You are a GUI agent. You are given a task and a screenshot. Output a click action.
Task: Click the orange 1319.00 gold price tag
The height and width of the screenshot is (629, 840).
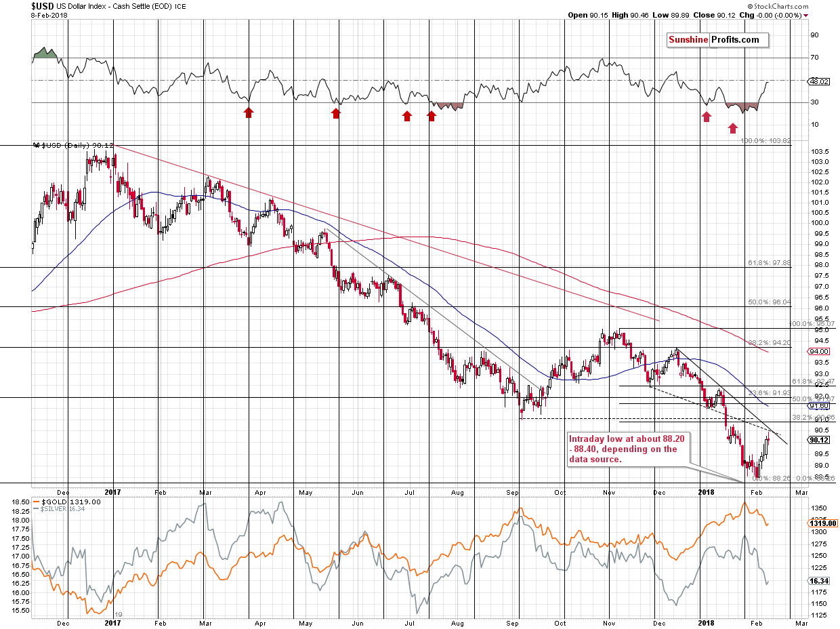pos(822,523)
